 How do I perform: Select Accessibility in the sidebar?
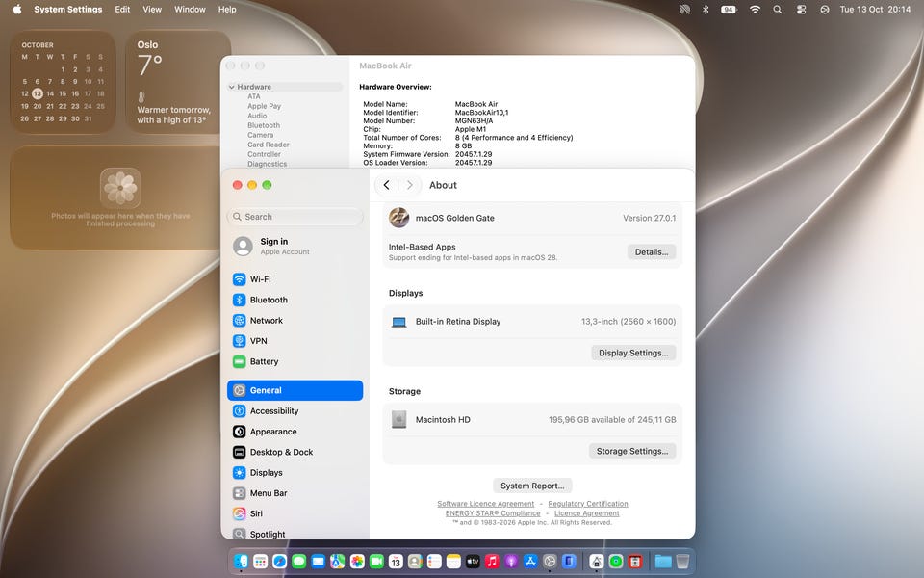(x=295, y=411)
